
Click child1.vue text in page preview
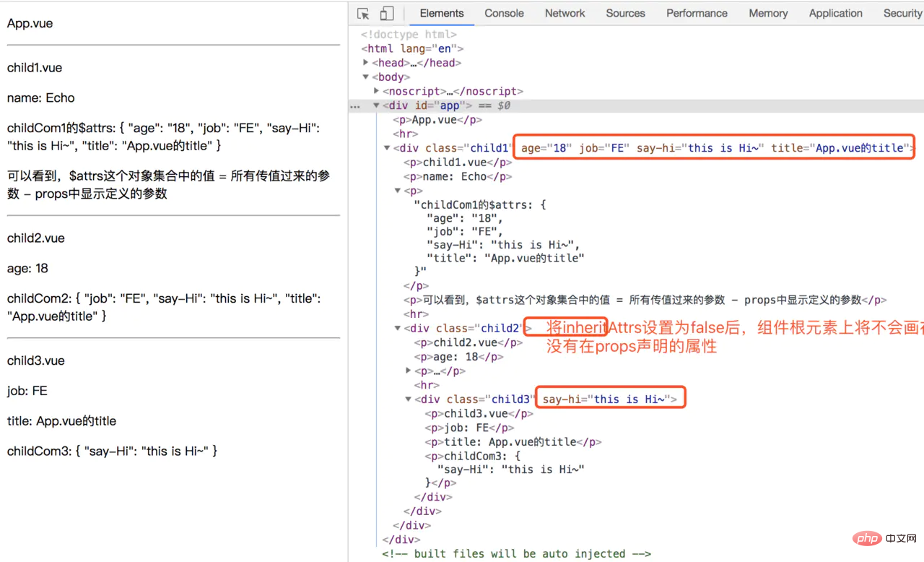35,68
